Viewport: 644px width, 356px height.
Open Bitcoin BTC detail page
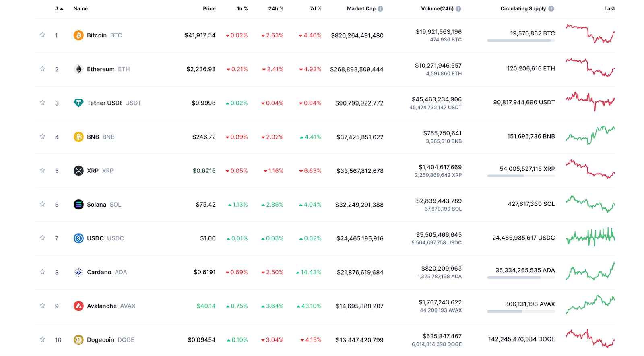[104, 35]
